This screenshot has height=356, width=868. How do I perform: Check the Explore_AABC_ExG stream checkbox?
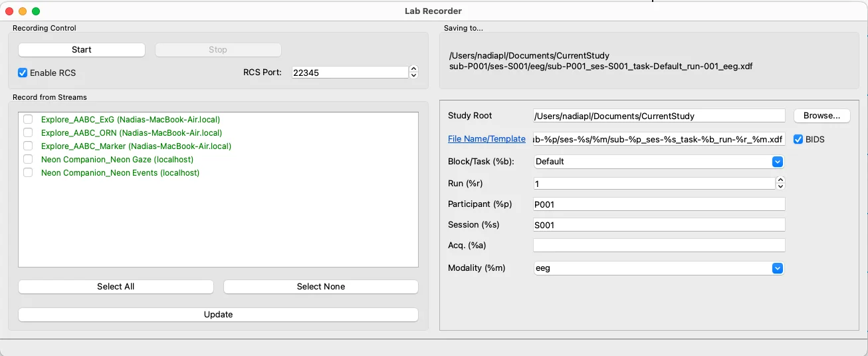pyautogui.click(x=28, y=120)
